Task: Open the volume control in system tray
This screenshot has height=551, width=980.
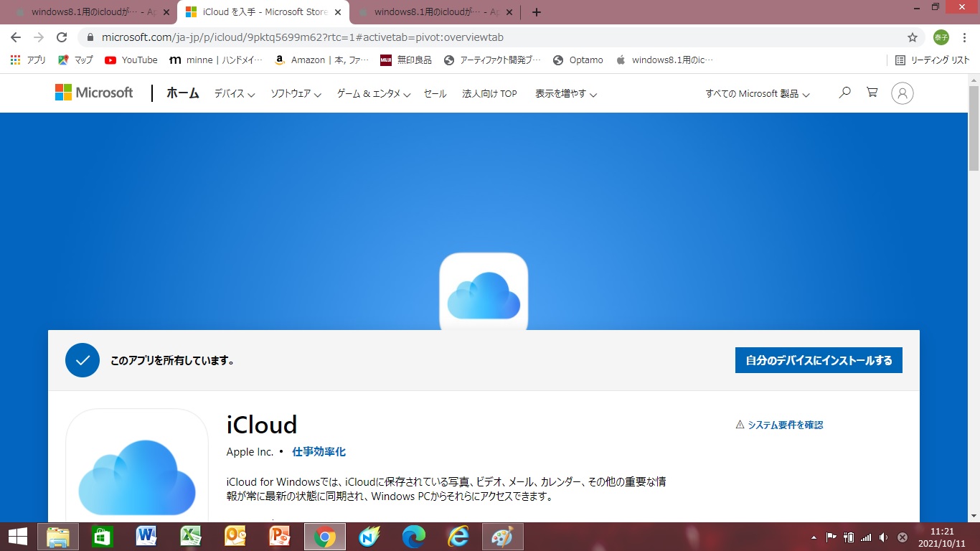Action: click(884, 537)
